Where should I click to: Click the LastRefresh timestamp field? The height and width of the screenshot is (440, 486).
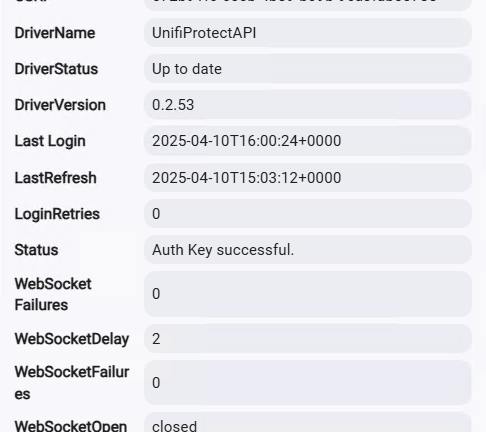click(308, 177)
